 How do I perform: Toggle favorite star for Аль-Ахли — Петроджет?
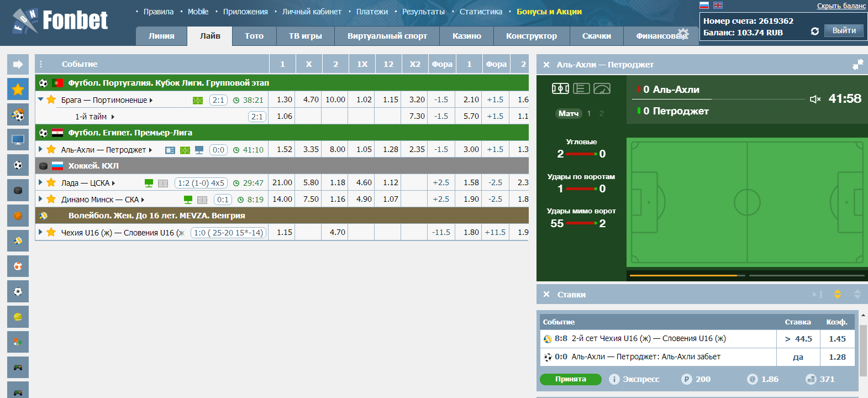click(51, 149)
